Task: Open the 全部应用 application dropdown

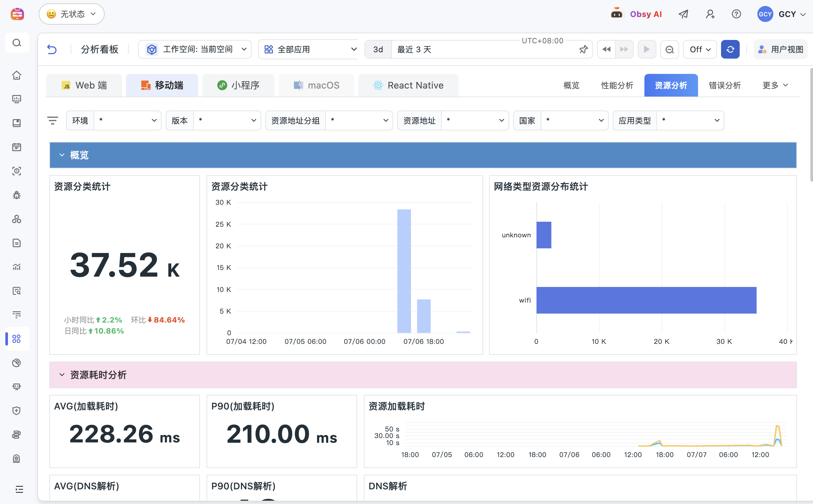Action: [309, 49]
